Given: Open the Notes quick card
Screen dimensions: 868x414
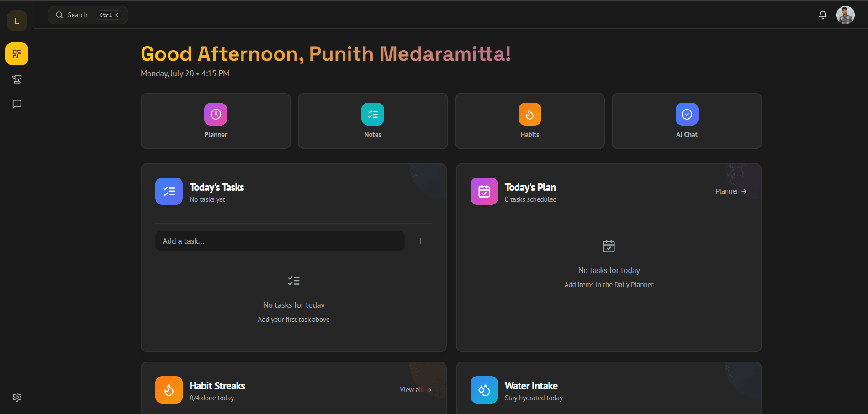Looking at the screenshot, I should tap(373, 121).
